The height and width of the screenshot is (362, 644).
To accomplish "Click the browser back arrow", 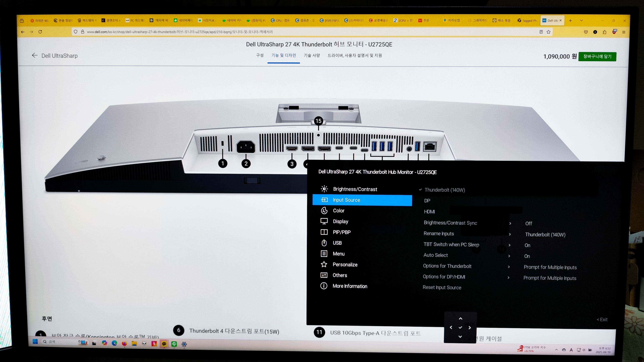I will click(x=23, y=32).
